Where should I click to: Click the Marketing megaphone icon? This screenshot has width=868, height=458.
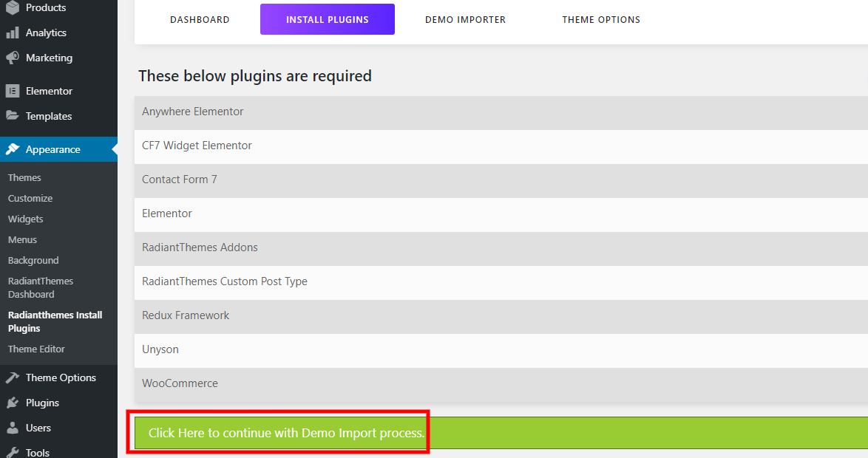pyautogui.click(x=13, y=58)
